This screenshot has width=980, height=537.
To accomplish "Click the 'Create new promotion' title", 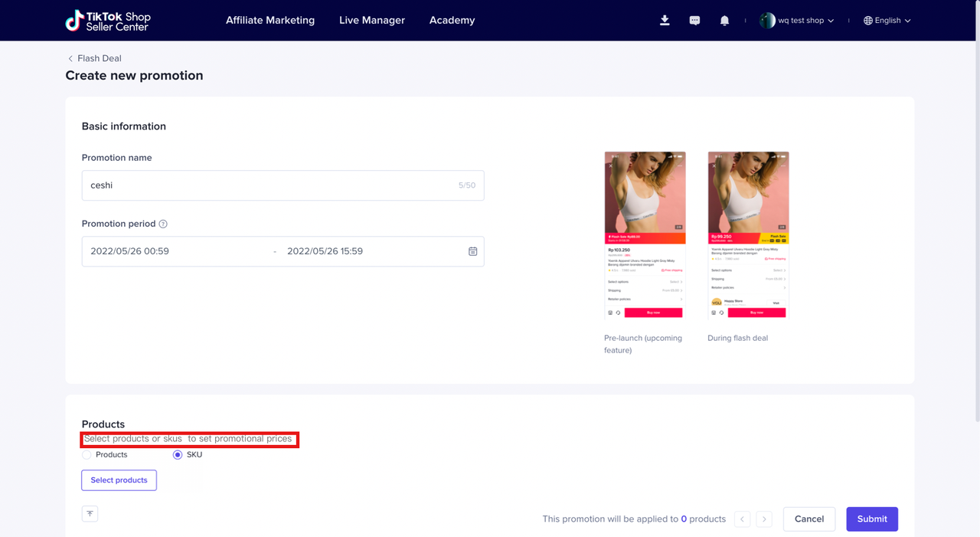I will pos(134,76).
